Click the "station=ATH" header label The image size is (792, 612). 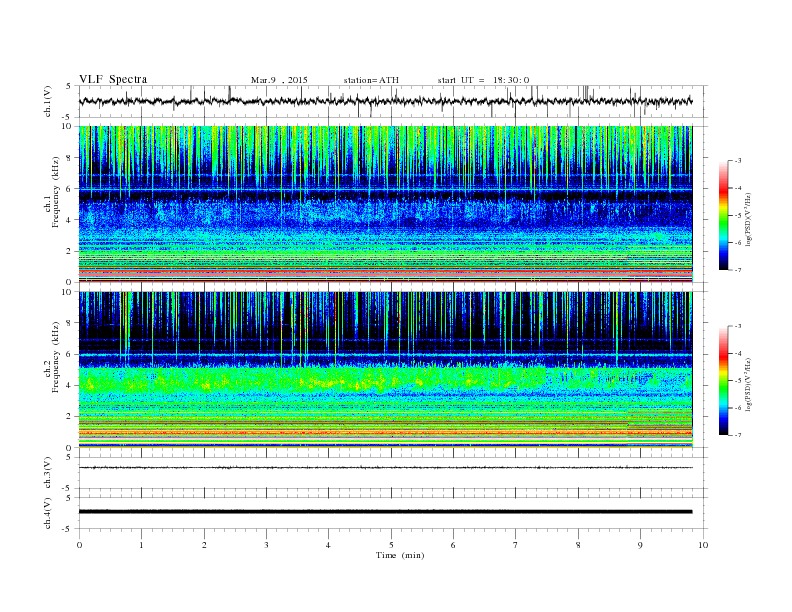pos(371,80)
